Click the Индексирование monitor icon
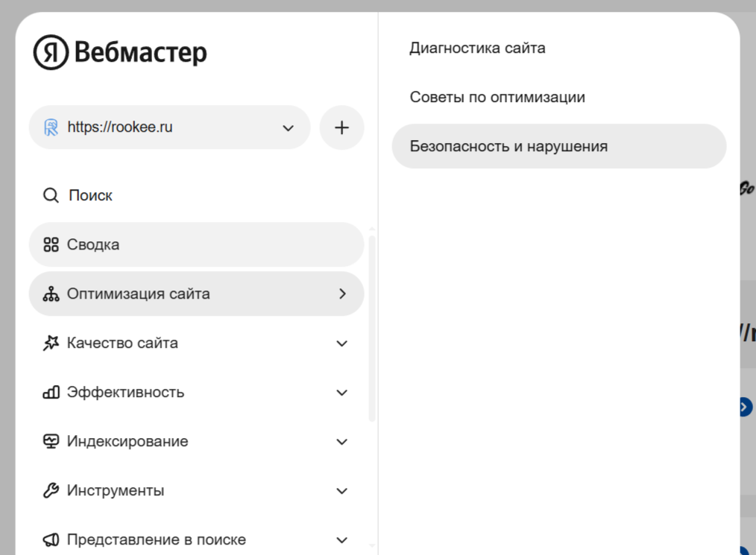Viewport: 756px width, 555px height. tap(51, 442)
